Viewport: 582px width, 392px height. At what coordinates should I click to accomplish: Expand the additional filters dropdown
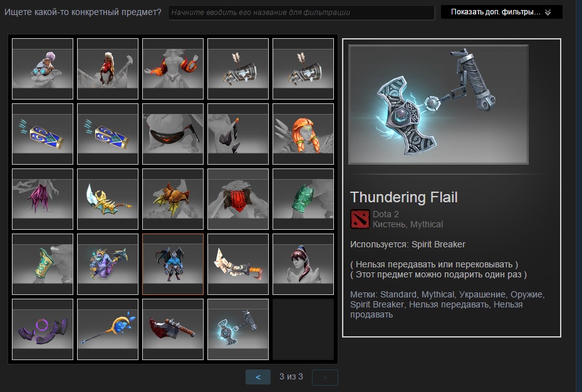click(x=501, y=13)
